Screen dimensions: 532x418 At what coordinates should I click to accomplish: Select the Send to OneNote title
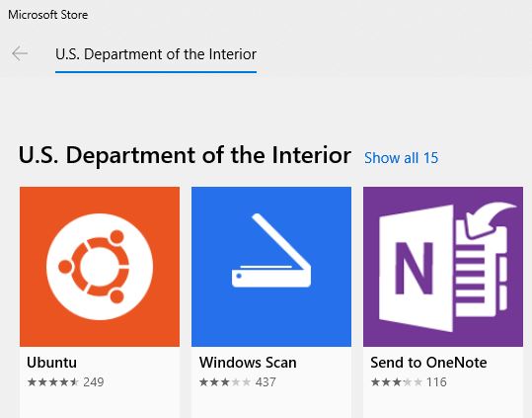click(428, 363)
